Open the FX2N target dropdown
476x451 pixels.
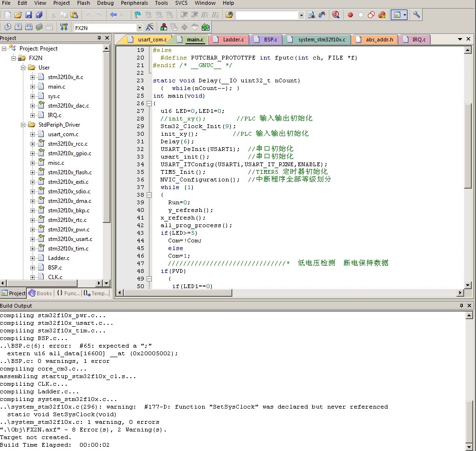(139, 28)
